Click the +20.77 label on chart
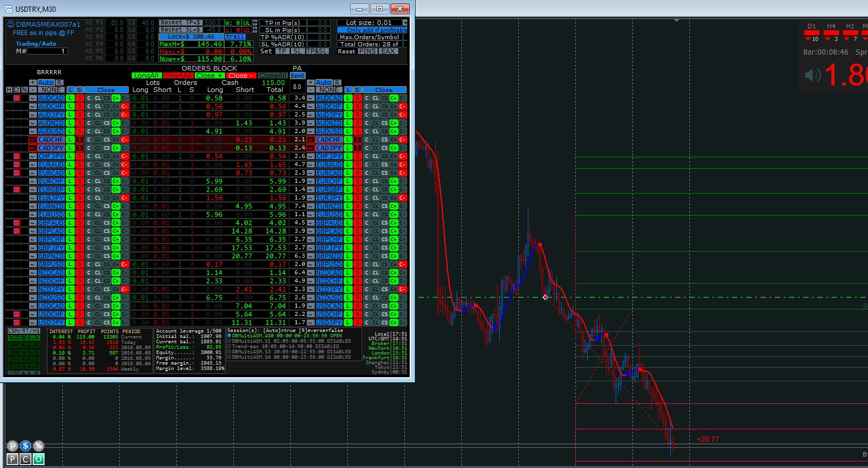 coord(708,439)
